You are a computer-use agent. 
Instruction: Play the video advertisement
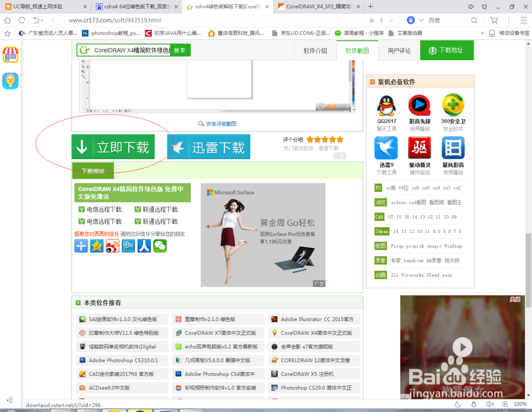coord(462,347)
